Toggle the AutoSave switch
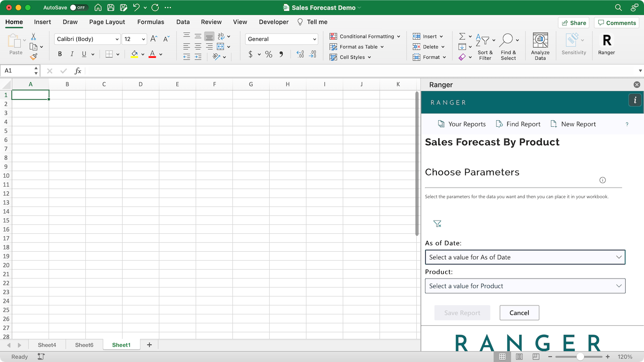 [x=79, y=8]
